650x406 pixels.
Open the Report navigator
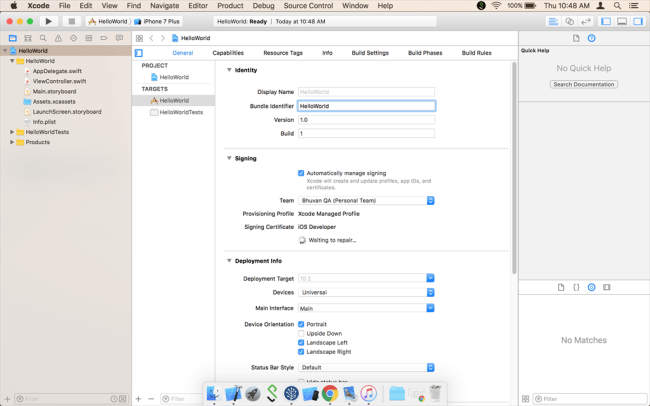(119, 38)
